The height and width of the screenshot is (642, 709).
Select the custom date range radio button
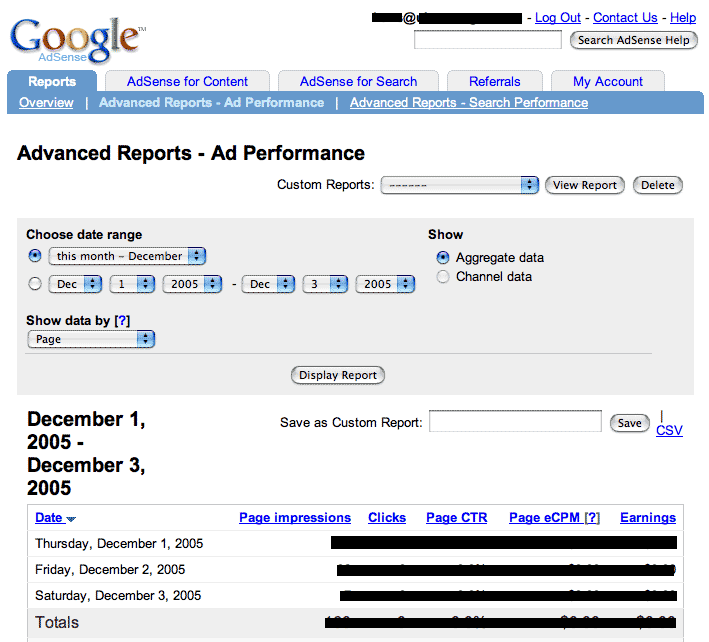pos(35,284)
